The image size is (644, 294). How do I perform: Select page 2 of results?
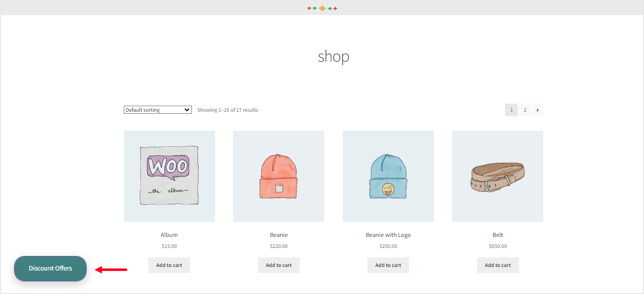(524, 110)
